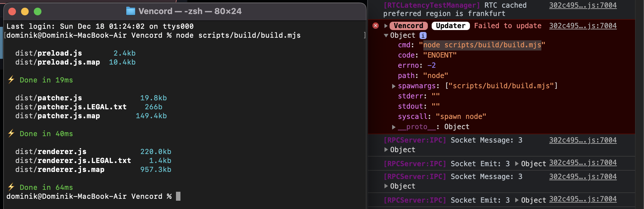Click dist/renderer.js in Terminal output
Image resolution: width=644 pixels, height=209 pixels.
click(51, 151)
